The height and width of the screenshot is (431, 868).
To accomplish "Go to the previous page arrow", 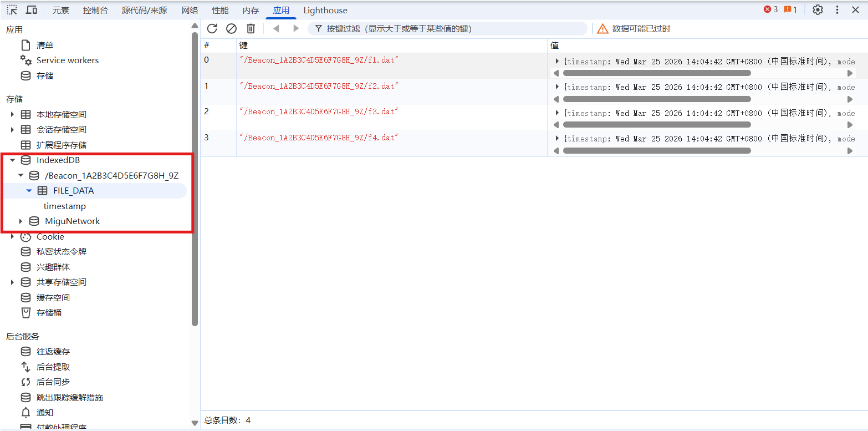I will point(276,29).
